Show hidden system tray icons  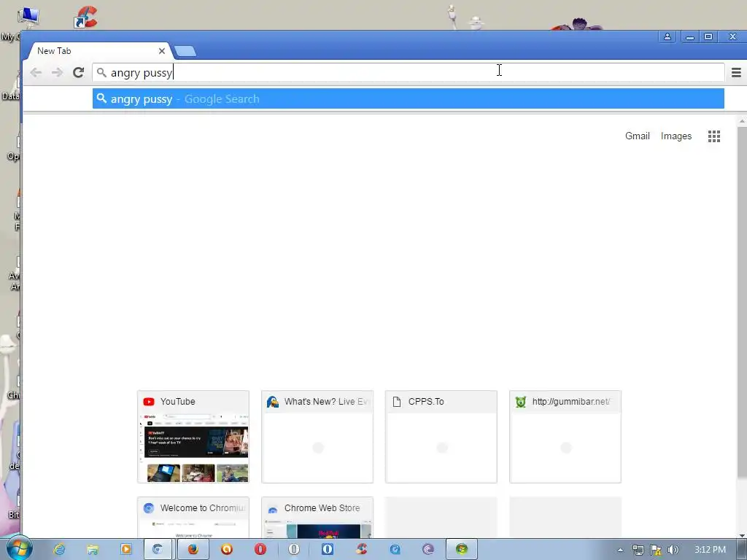point(620,550)
